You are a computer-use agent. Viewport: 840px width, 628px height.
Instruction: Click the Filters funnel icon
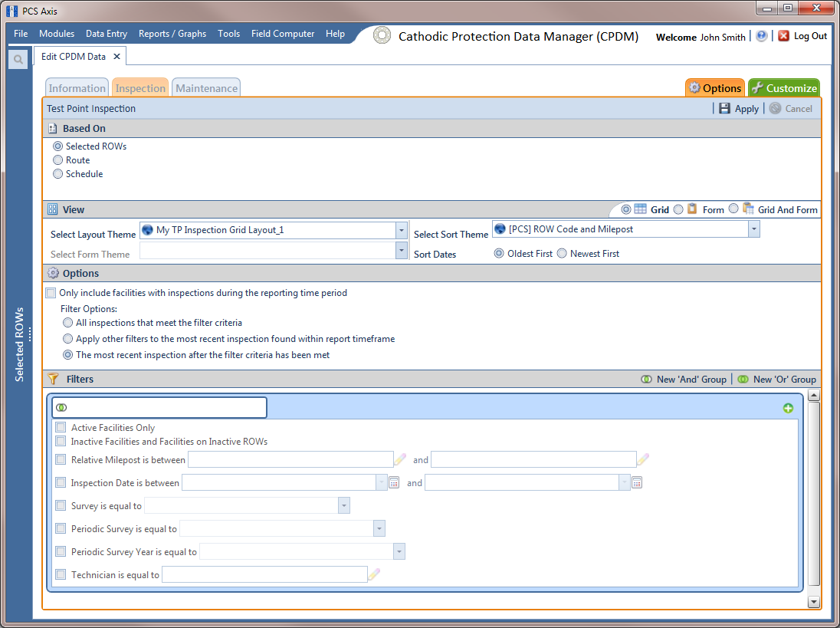coord(53,379)
